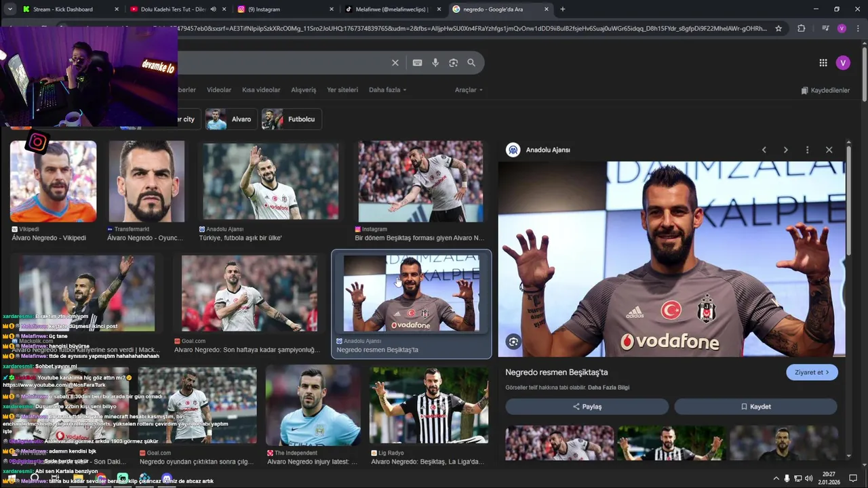Open the Chrome extensions menu

pyautogui.click(x=802, y=28)
